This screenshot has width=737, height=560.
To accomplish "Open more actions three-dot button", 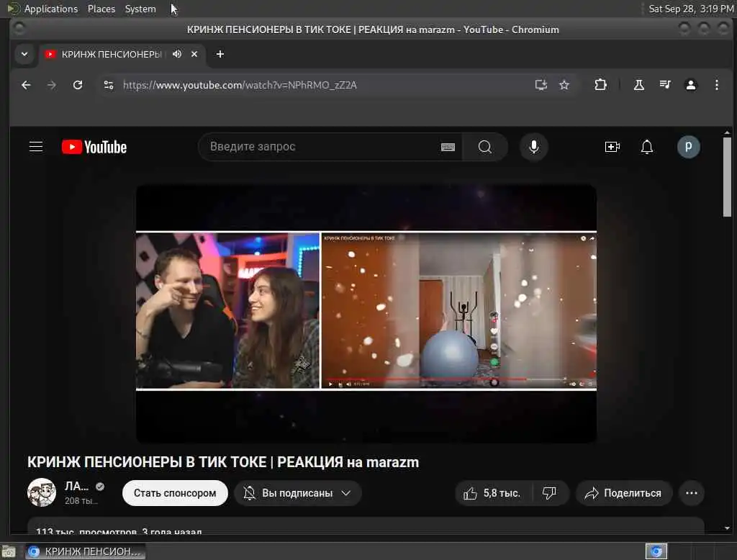I will click(x=692, y=493).
